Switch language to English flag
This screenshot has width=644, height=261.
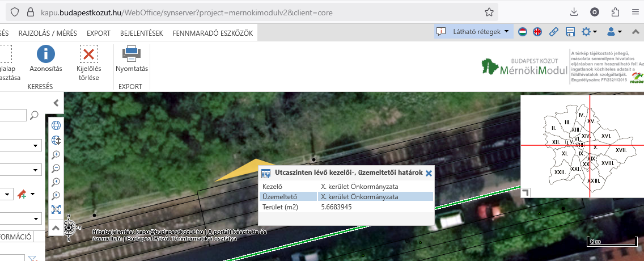[537, 32]
